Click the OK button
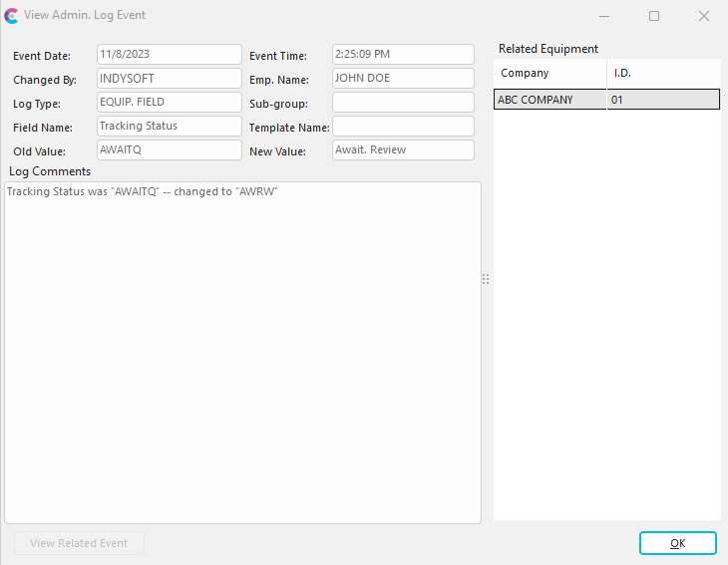This screenshot has height=565, width=728. (677, 543)
